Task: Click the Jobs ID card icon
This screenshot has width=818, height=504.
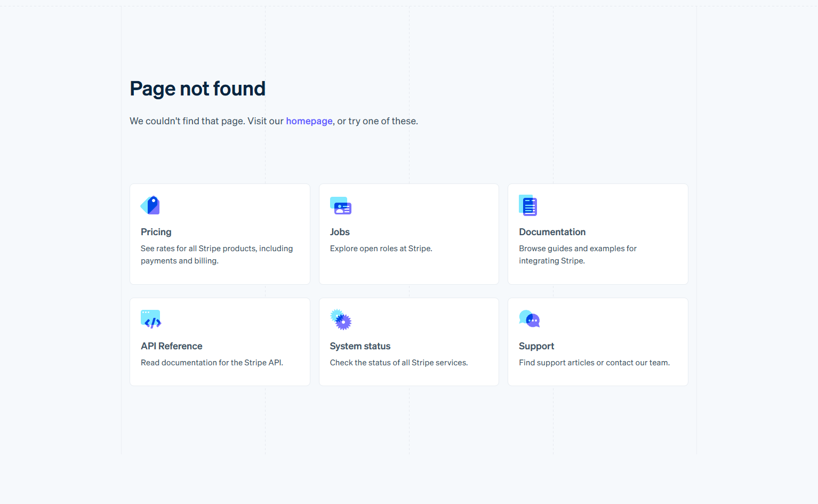Action: (341, 206)
